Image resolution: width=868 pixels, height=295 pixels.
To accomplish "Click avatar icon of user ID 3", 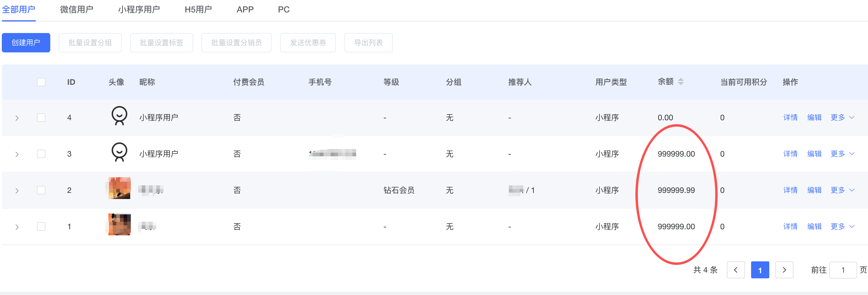I will click(x=119, y=152).
